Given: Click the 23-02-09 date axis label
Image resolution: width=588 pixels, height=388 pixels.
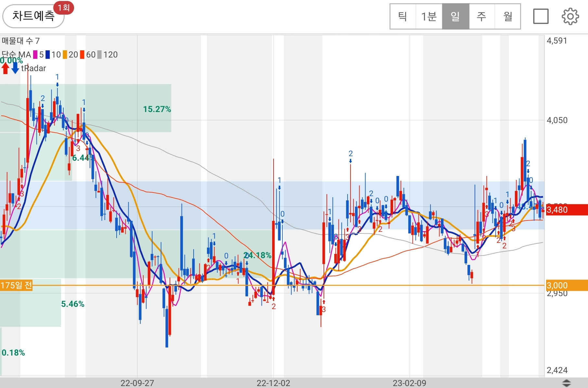Looking at the screenshot, I should coord(409,383).
